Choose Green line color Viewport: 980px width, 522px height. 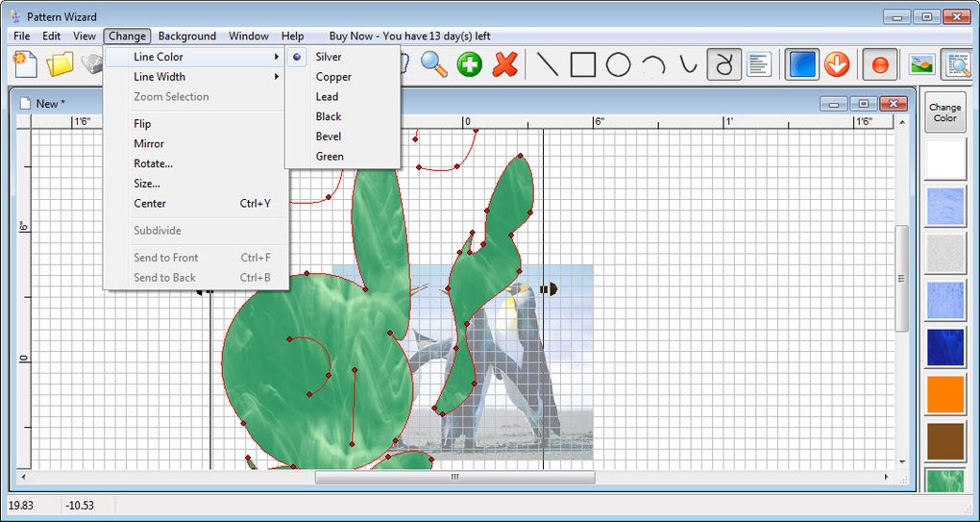[342, 157]
